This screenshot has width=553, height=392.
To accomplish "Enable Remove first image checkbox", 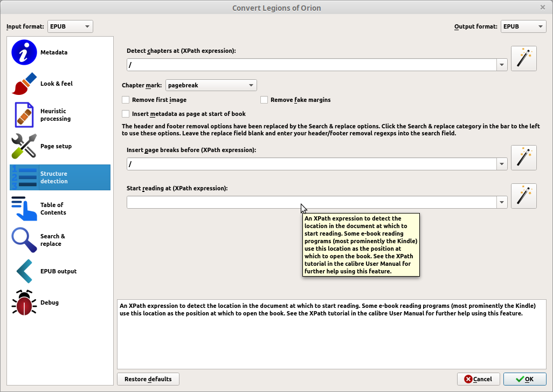I will pos(126,100).
